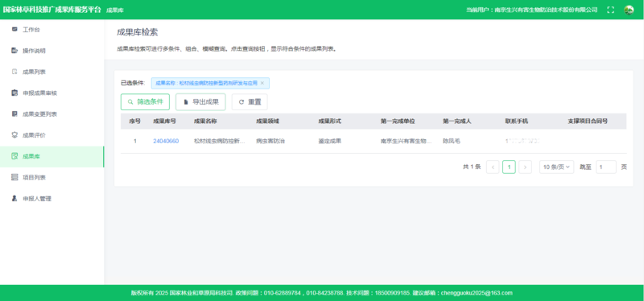Click the 第一完成单位 column header
644x301 pixels.
[398, 122]
